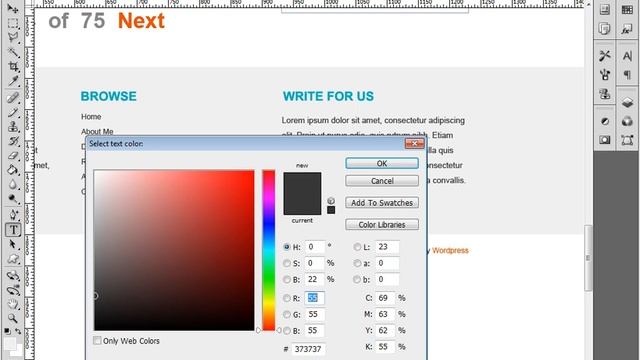Open the Styles fx panel icon
640x360 pixels.
pos(627,29)
